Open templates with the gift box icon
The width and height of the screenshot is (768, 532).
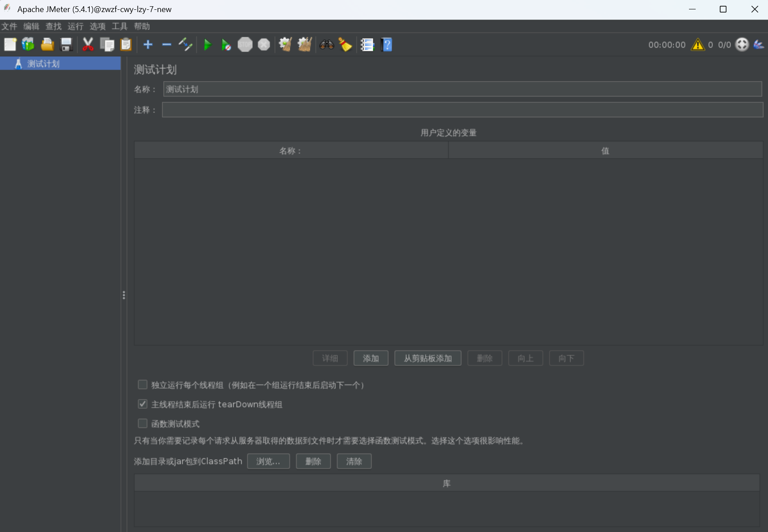28,44
